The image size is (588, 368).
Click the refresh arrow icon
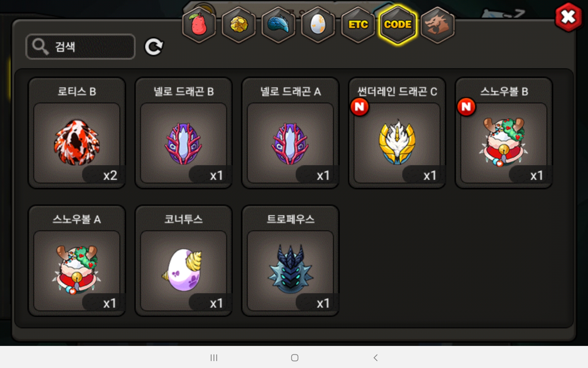[154, 47]
